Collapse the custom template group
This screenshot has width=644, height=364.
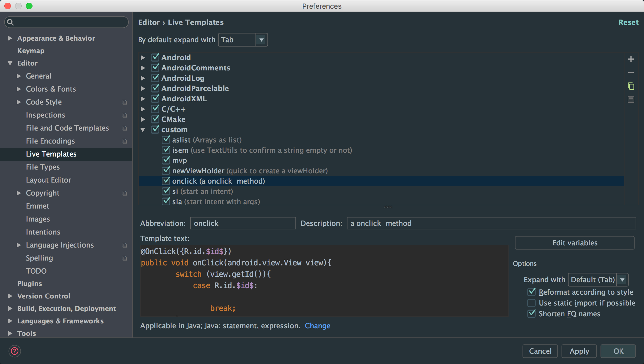tap(143, 130)
